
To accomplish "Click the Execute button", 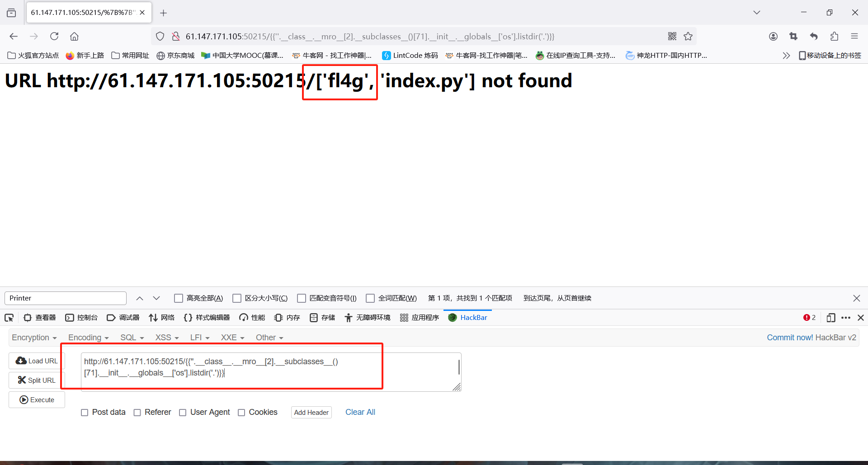I will pos(37,399).
